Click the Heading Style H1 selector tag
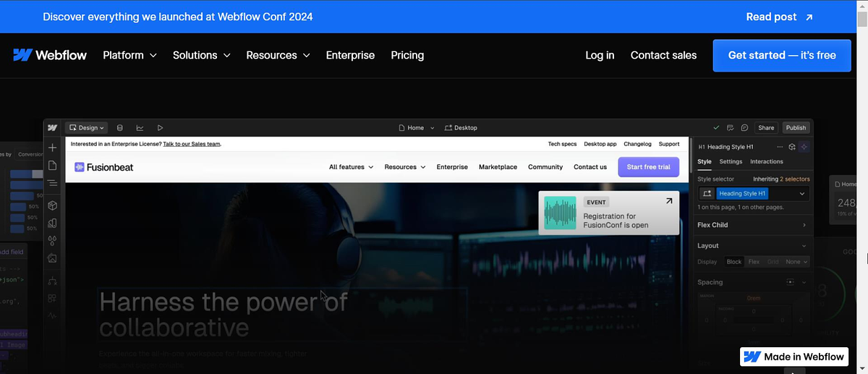This screenshot has width=868, height=374. (743, 194)
